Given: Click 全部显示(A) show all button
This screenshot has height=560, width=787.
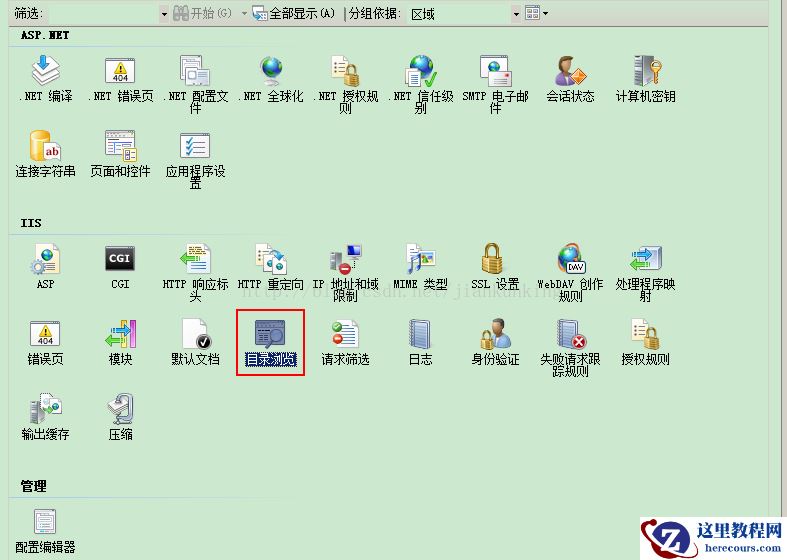Looking at the screenshot, I should coord(294,14).
